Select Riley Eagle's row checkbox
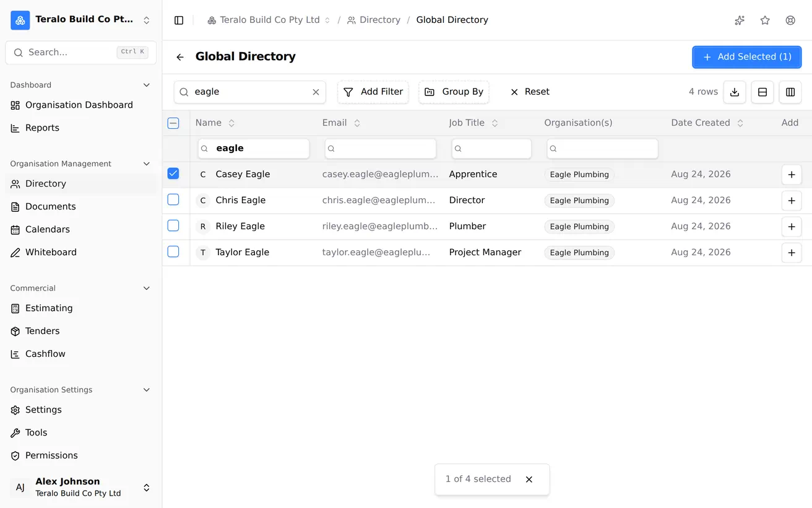812x508 pixels. 173,226
